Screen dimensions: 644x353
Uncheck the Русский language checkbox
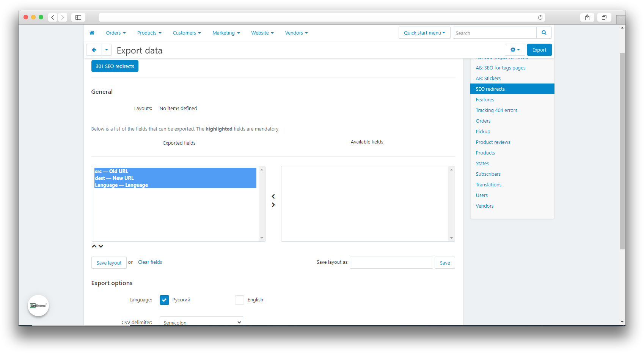(x=164, y=300)
